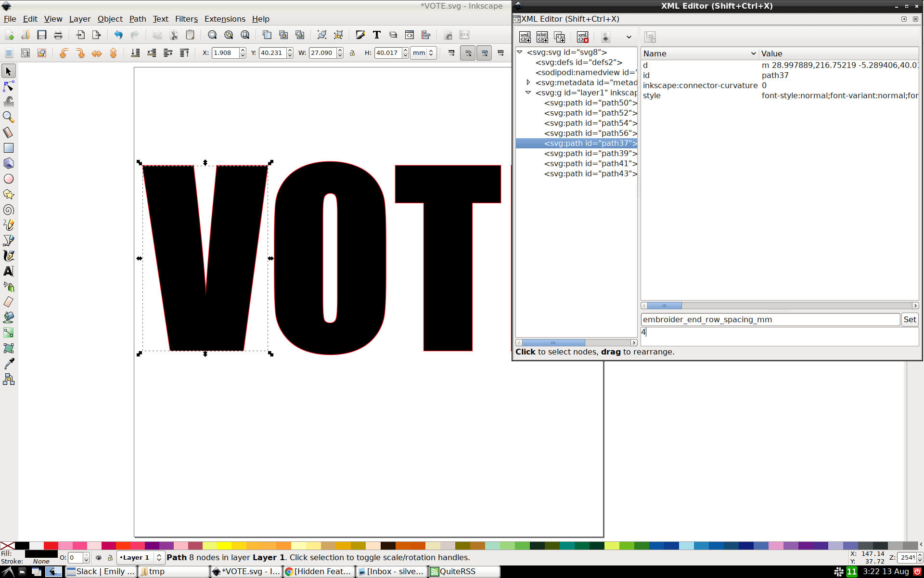Screen dimensions: 924x578
Task: Select the Eraser tool
Action: click(x=9, y=302)
